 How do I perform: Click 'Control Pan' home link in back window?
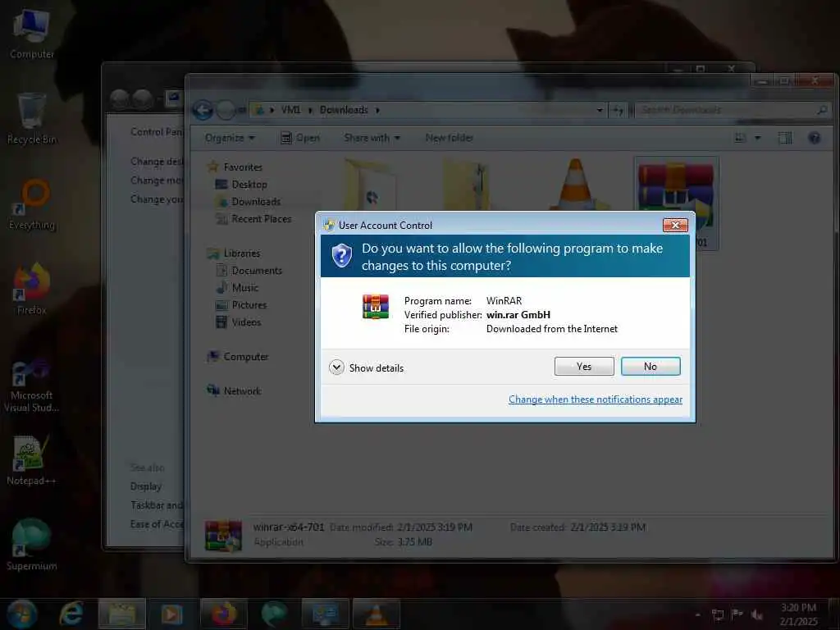157,132
